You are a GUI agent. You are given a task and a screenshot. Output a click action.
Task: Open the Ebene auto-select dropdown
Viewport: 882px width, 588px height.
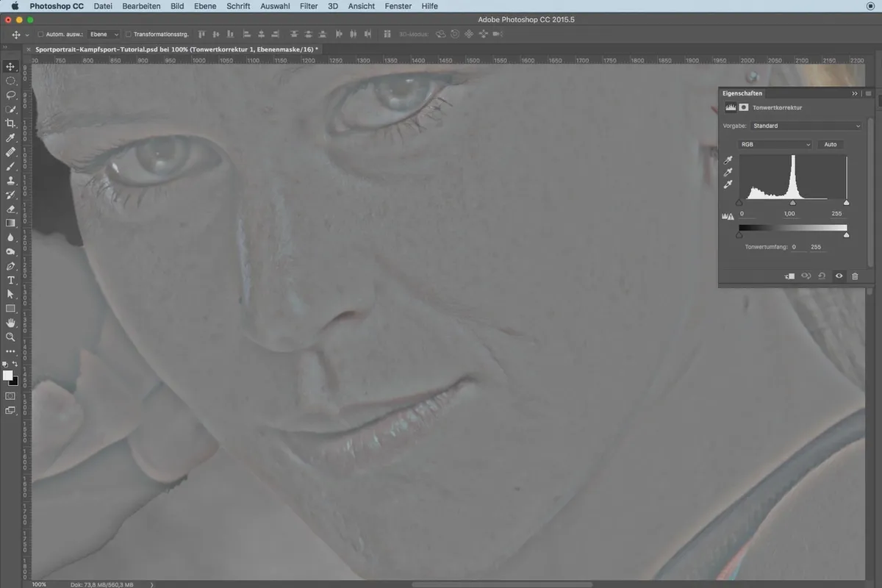(104, 34)
